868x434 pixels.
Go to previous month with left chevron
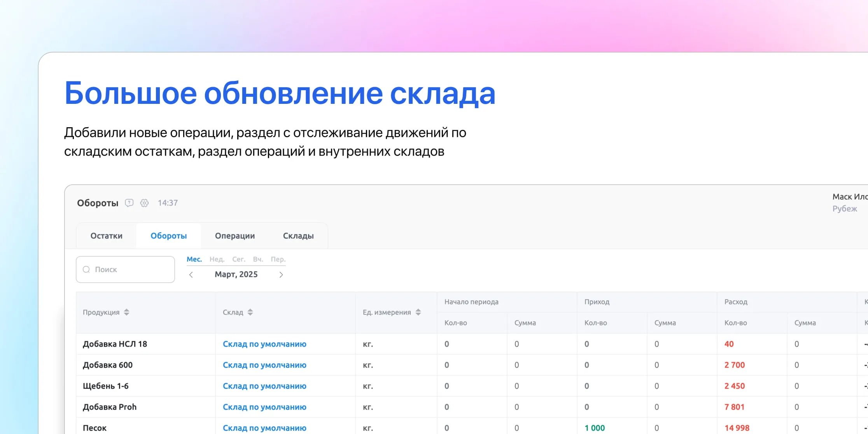click(191, 274)
